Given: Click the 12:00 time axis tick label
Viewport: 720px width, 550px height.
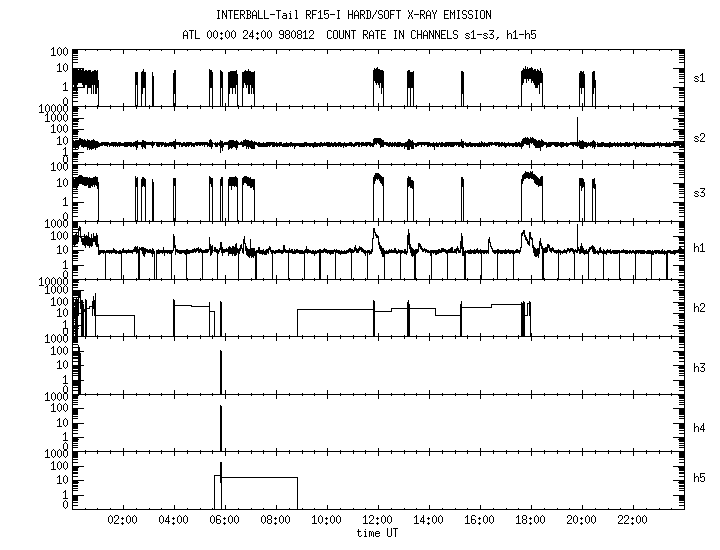Looking at the screenshot, I should [377, 521].
